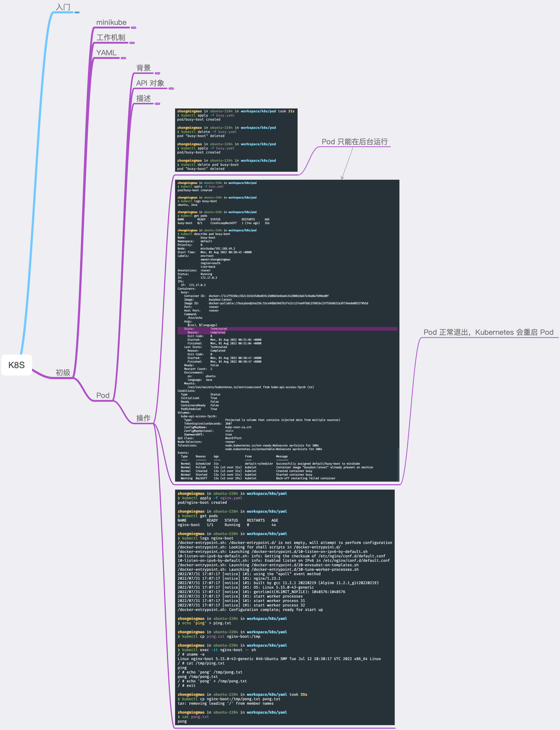Expand the YAML node's ellipsis indicator

tap(123, 58)
